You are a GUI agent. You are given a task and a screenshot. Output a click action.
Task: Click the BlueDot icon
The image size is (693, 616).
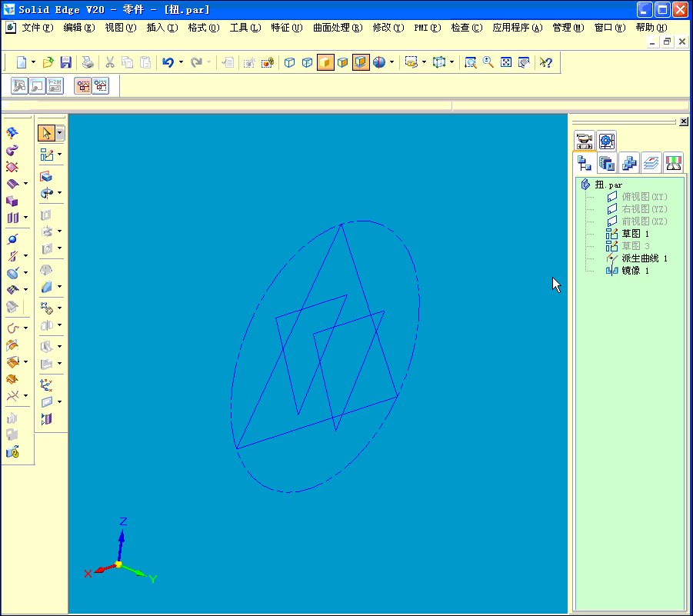(12, 239)
